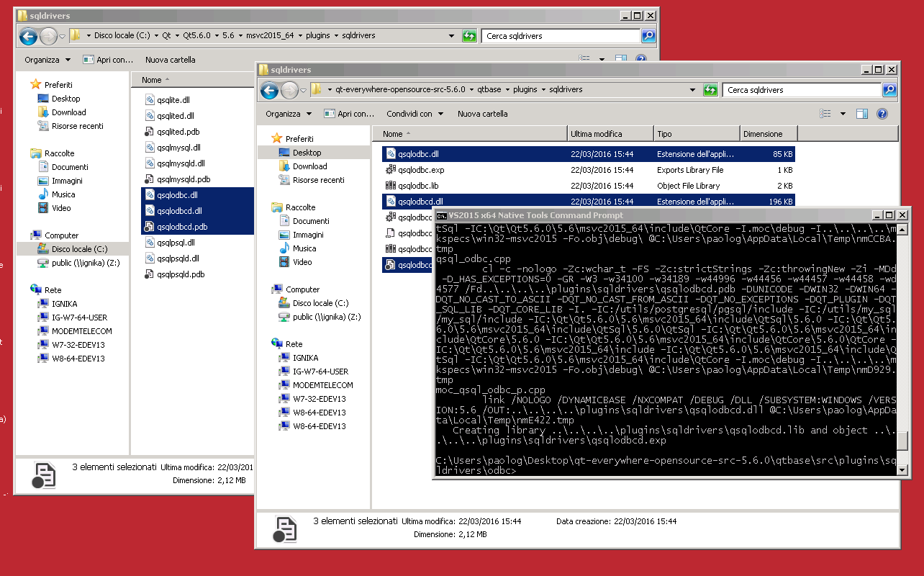Click the Command Prompt scrollbar down arrow
924x576 pixels.
(902, 470)
